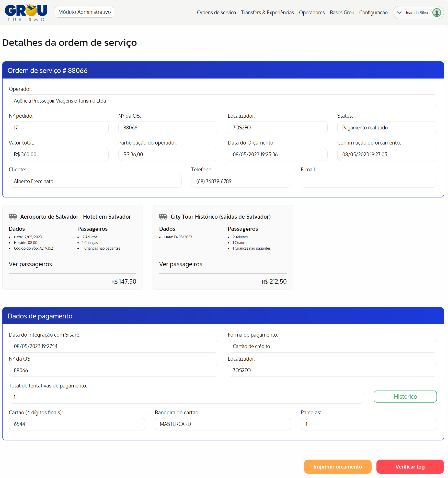Click the Verificar log button

click(410, 466)
